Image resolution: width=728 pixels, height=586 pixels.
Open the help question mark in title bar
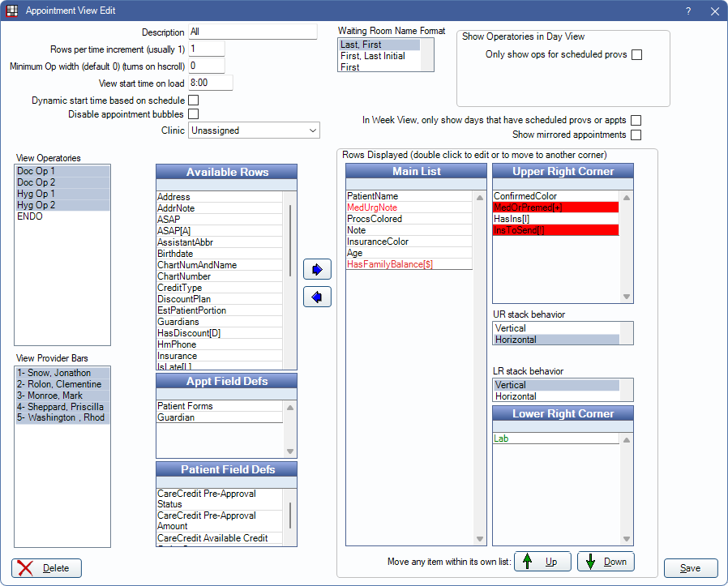[x=688, y=11]
